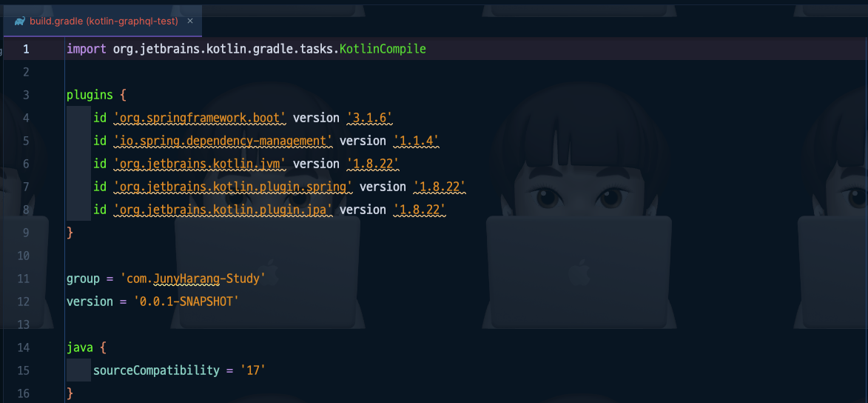Image resolution: width=868 pixels, height=403 pixels.
Task: Click '1.8.22' version on the plugin.jpa line
Action: [420, 210]
